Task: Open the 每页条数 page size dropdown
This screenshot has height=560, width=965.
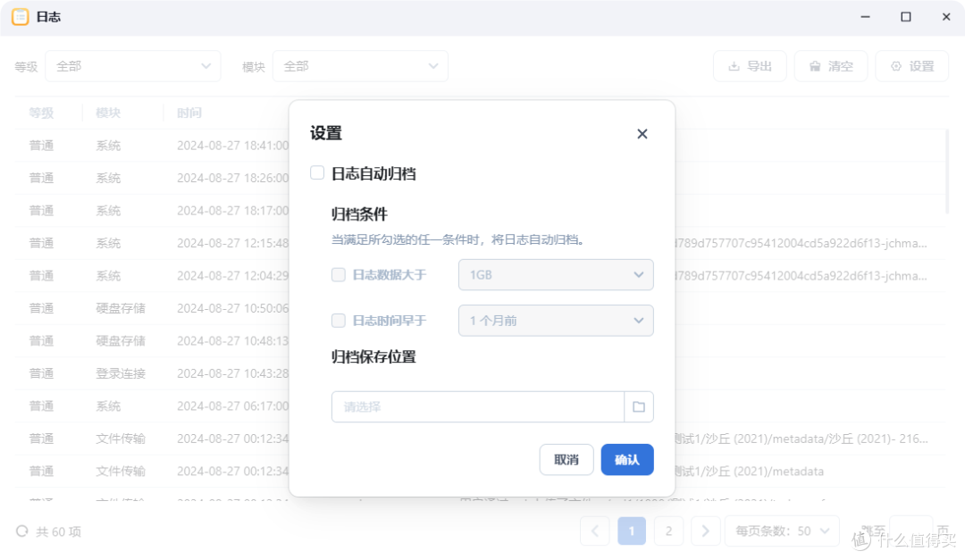Action: (782, 531)
